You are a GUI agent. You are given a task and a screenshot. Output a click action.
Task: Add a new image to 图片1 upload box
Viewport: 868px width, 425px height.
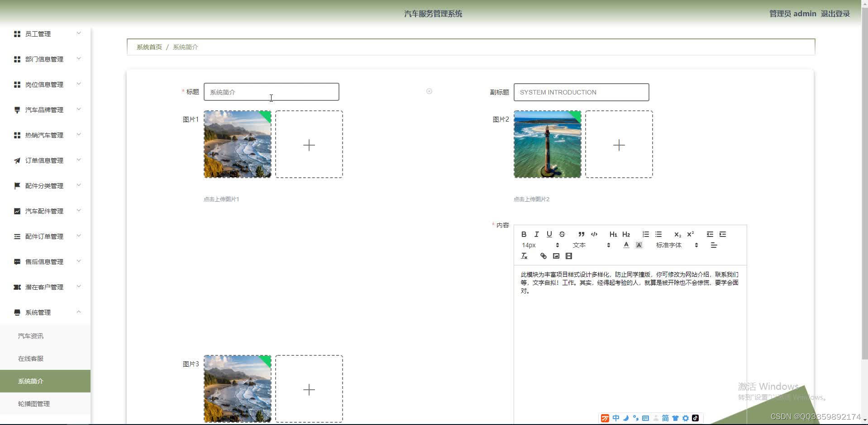pyautogui.click(x=309, y=144)
